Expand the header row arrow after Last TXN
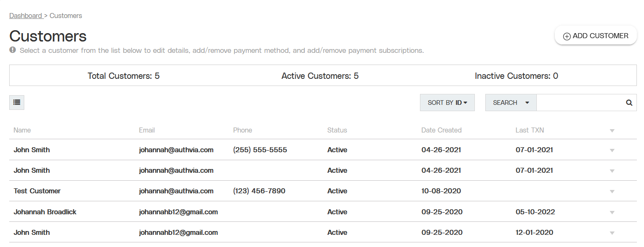644x247 pixels. (612, 131)
